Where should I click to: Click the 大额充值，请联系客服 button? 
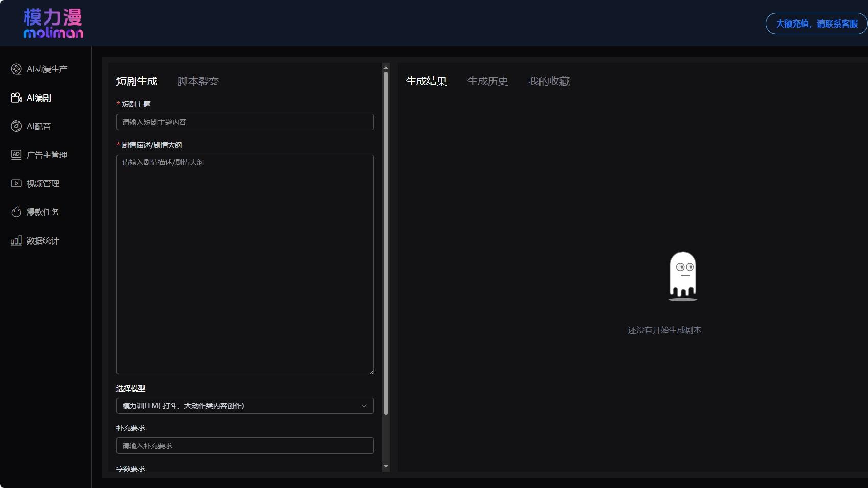[815, 23]
